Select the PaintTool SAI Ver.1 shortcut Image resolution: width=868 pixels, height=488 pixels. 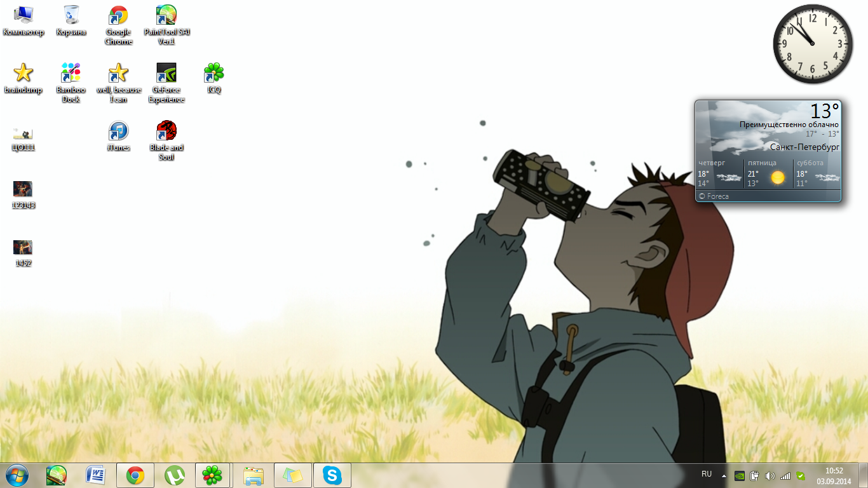pos(166,25)
